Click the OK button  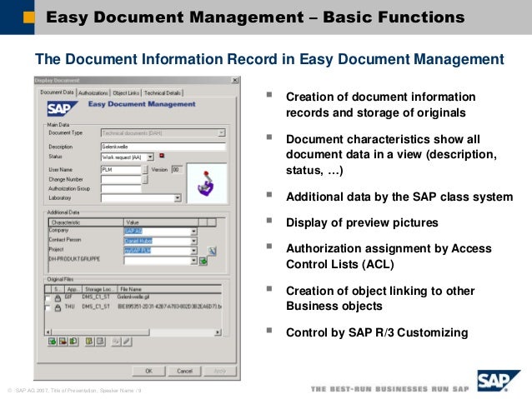148,372
